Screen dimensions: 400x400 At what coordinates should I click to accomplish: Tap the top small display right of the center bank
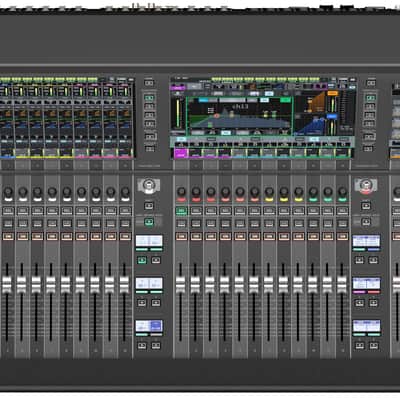pyautogui.click(x=366, y=241)
